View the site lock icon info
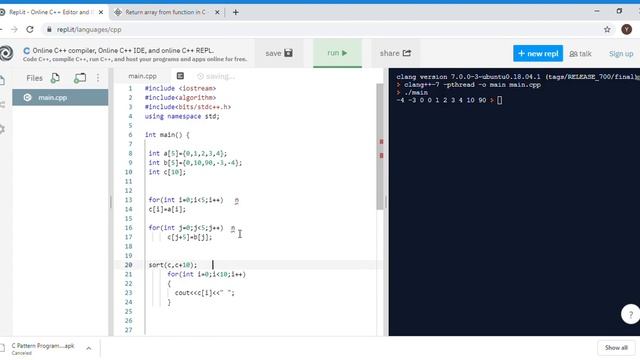The height and width of the screenshot is (360, 640). click(x=49, y=29)
